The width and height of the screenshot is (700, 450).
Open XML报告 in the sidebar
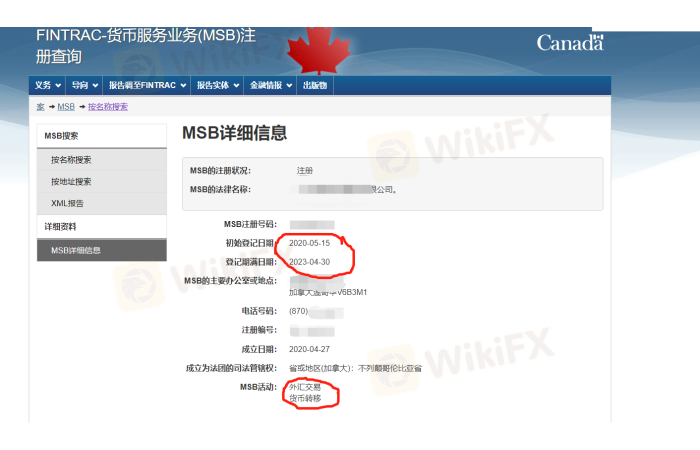[102, 204]
